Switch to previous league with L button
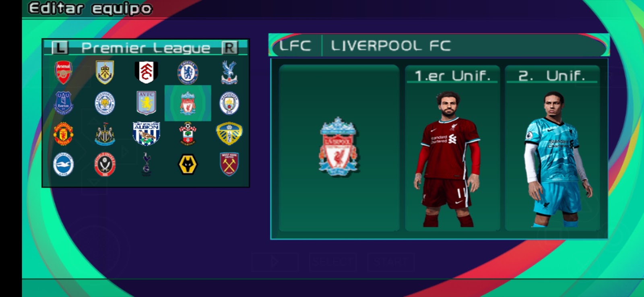 click(x=60, y=48)
